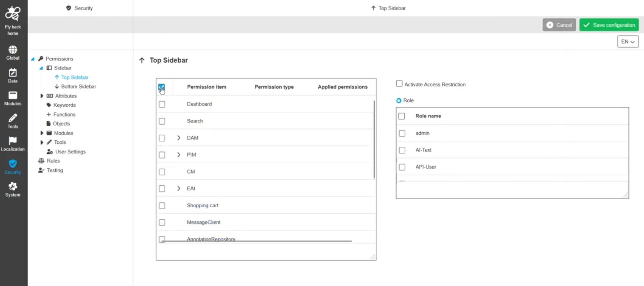This screenshot has width=644, height=286.
Task: Click the Cancel button
Action: coord(559,25)
